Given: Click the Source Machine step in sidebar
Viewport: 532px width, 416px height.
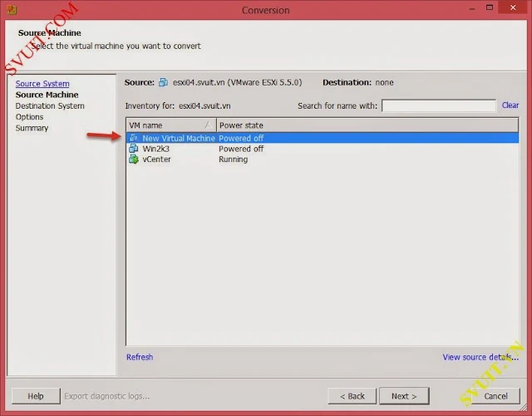Looking at the screenshot, I should coord(47,95).
